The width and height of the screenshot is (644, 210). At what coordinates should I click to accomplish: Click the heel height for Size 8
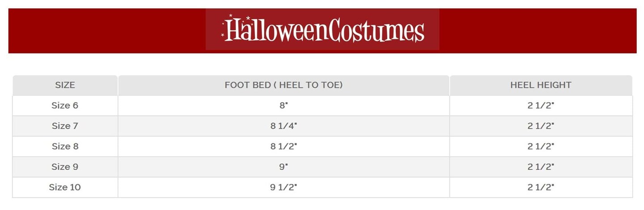[541, 147]
